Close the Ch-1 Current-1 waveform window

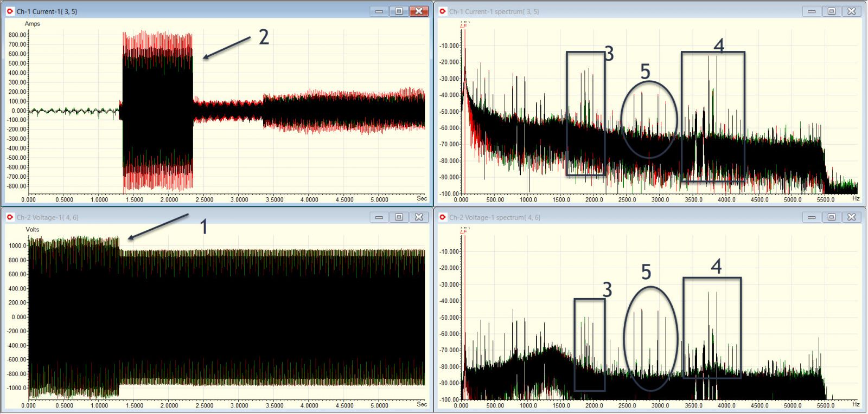pyautogui.click(x=419, y=11)
